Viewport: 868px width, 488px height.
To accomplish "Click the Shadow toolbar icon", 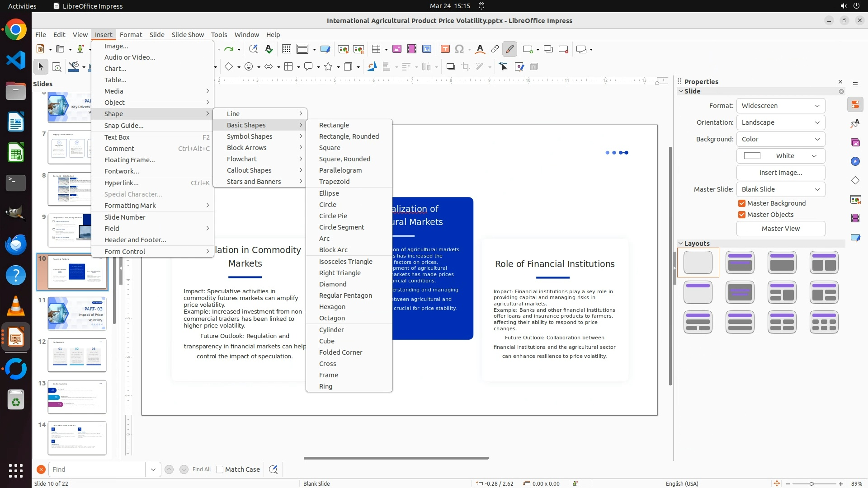I will point(450,67).
